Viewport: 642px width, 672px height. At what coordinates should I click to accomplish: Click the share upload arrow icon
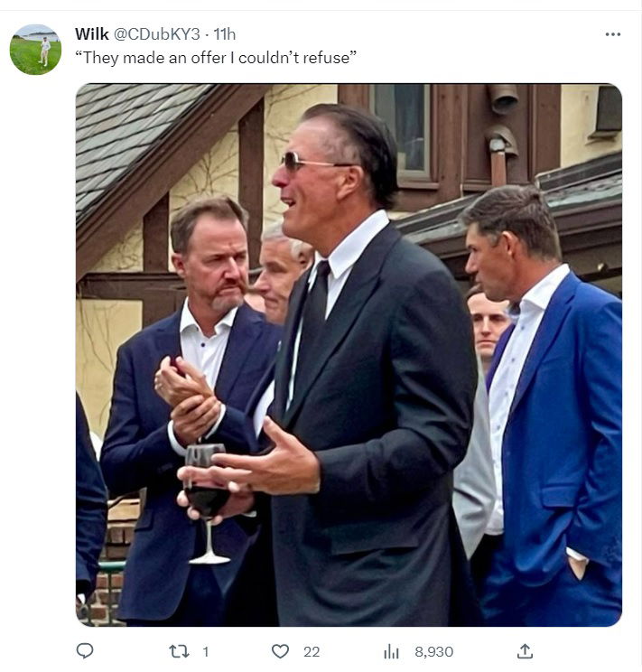(x=525, y=651)
